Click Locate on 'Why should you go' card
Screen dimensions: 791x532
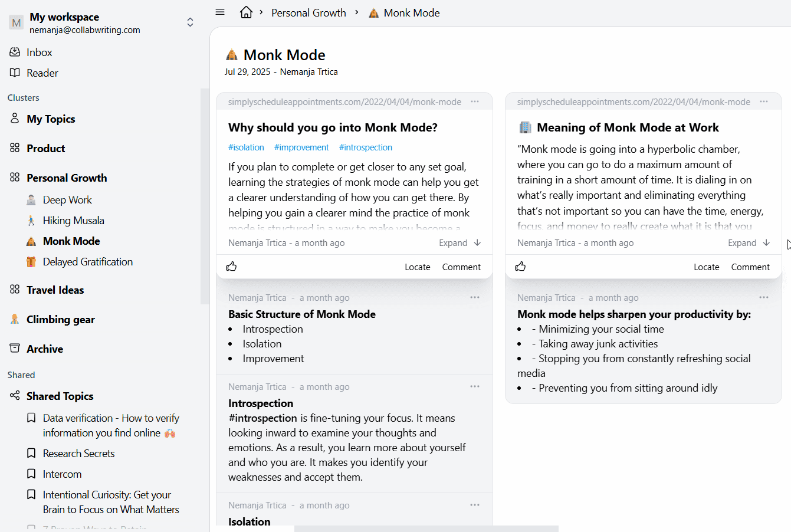pyautogui.click(x=418, y=267)
